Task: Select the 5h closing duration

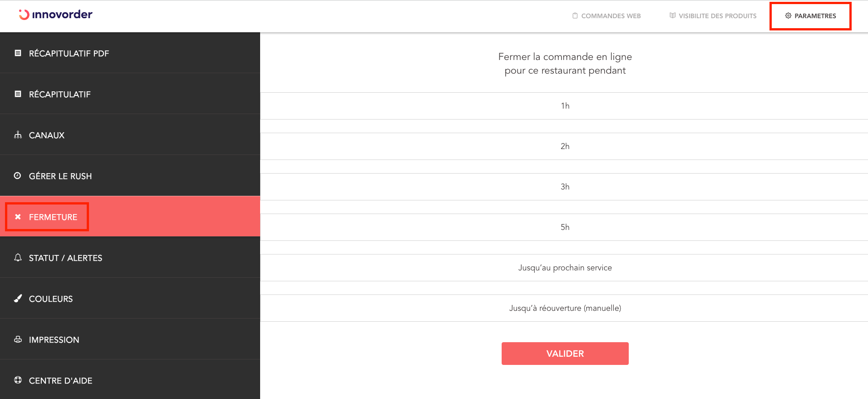Action: point(565,227)
